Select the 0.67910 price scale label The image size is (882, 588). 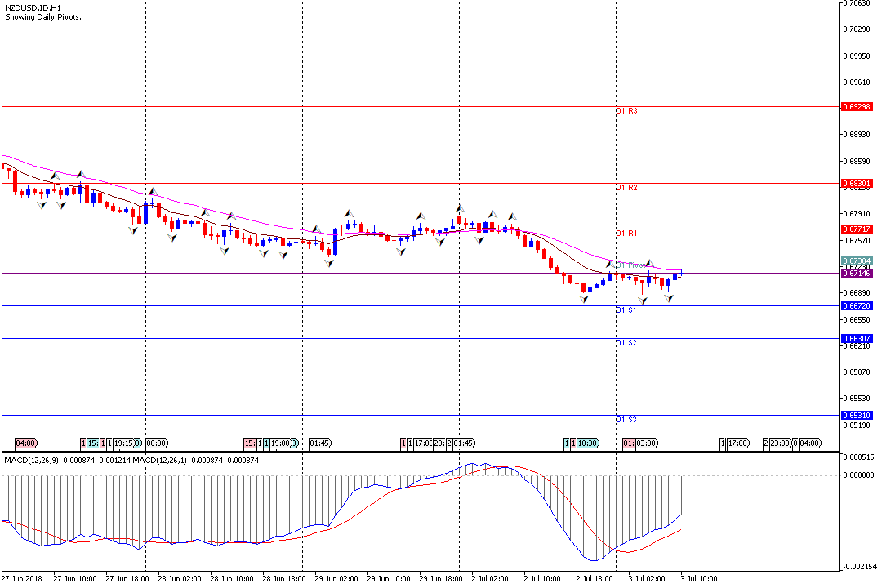[858, 213]
